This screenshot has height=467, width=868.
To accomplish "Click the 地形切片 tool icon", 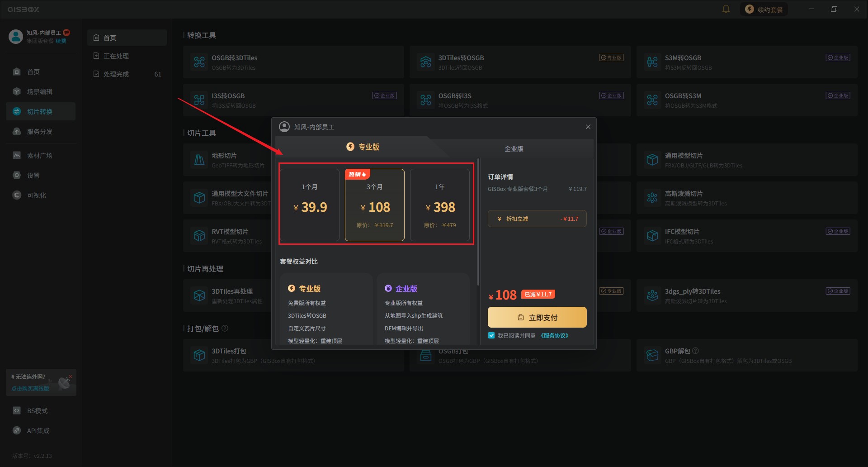I will (x=199, y=160).
